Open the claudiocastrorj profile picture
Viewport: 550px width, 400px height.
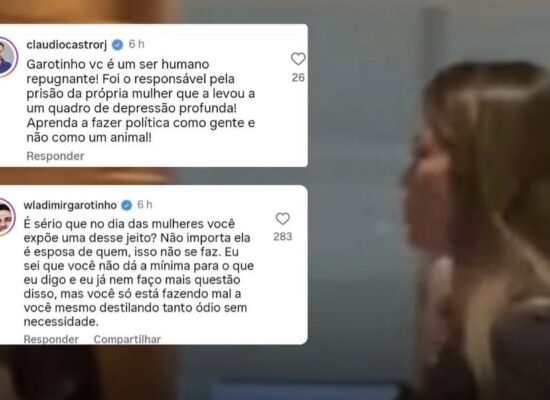6,57
